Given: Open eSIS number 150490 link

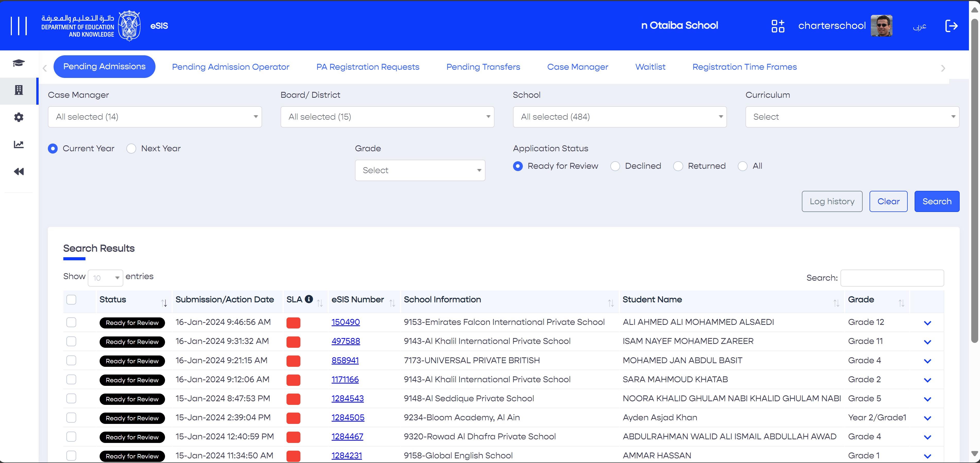Looking at the screenshot, I should (345, 322).
